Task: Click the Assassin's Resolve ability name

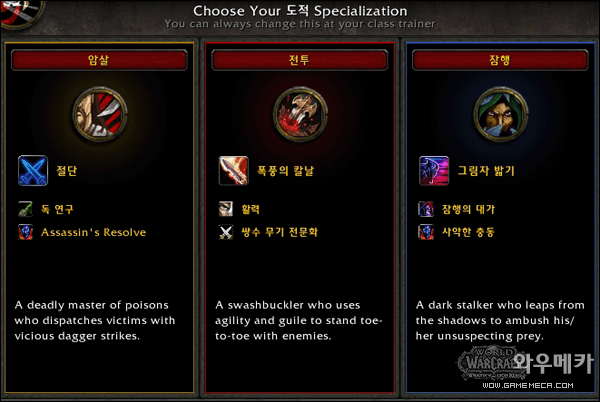Action: 93,232
